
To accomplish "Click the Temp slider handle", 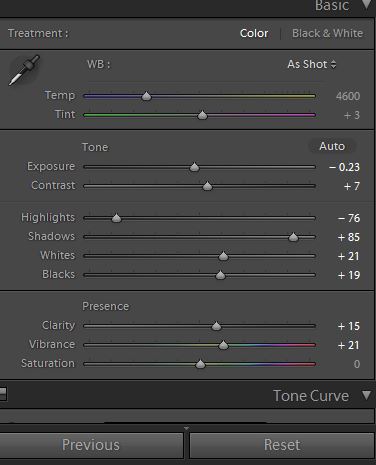I will (146, 96).
